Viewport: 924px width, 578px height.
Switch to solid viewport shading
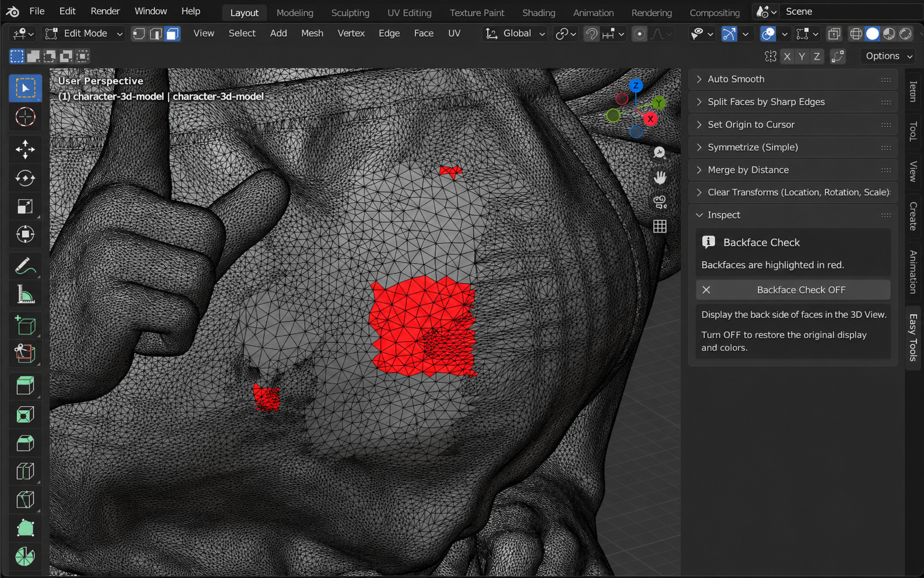point(872,34)
